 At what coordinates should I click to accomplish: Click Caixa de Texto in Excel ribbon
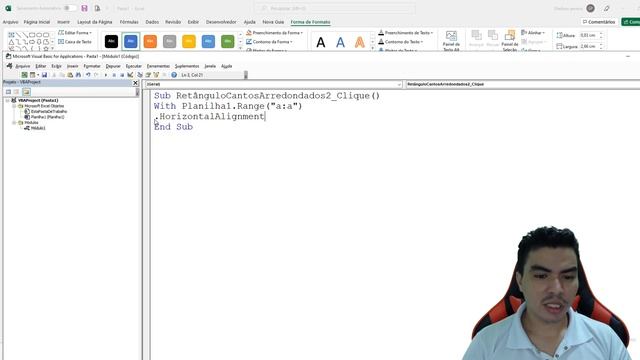[75, 42]
